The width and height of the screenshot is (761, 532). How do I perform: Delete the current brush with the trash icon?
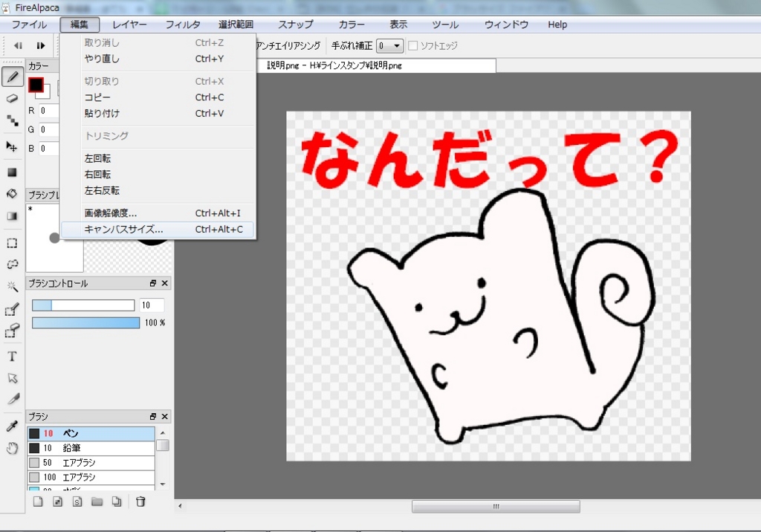[x=139, y=502]
